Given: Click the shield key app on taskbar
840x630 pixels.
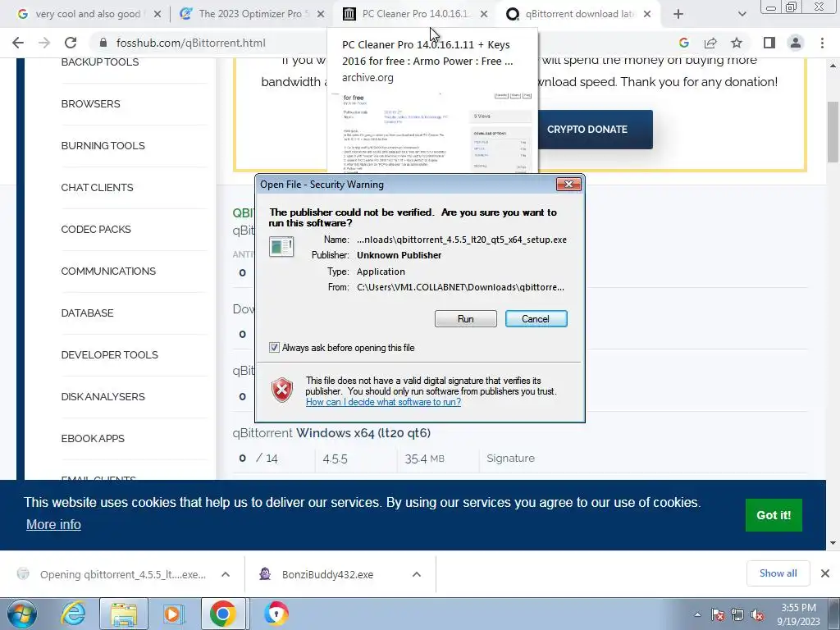Looking at the screenshot, I should [276, 614].
